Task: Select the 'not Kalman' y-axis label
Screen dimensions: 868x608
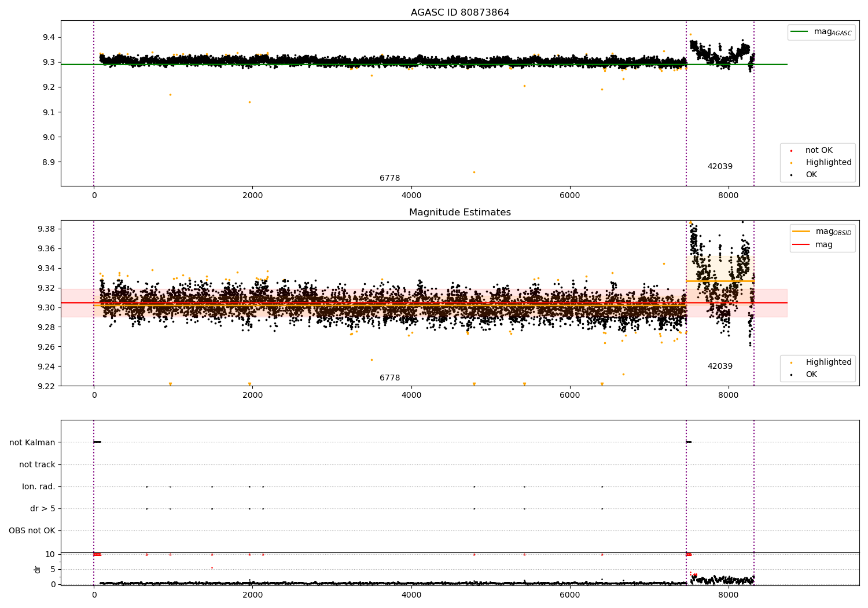Action: pos(32,443)
